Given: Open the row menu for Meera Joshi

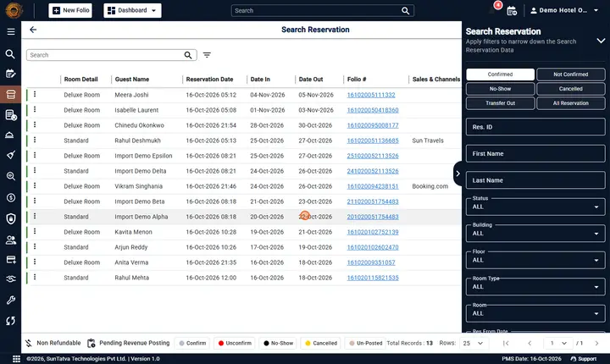Looking at the screenshot, I should (35, 94).
